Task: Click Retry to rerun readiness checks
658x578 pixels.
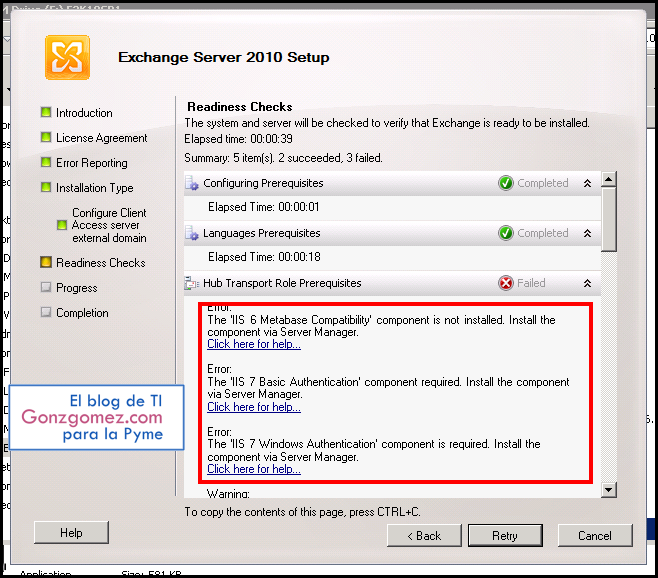Action: pyautogui.click(x=505, y=536)
